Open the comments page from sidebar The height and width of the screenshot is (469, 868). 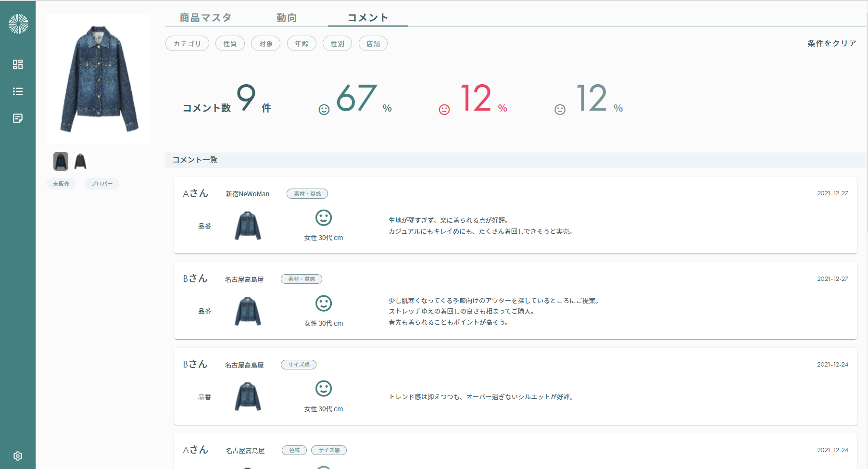pos(18,118)
